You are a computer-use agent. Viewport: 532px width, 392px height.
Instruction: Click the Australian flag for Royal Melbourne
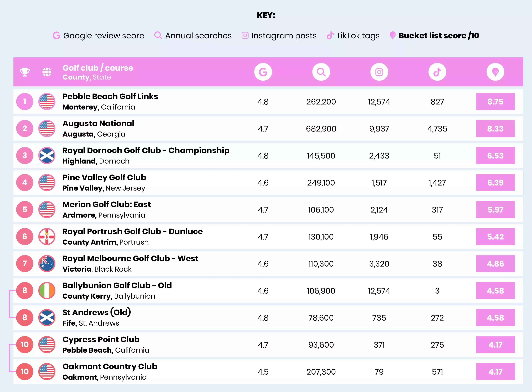pyautogui.click(x=47, y=264)
